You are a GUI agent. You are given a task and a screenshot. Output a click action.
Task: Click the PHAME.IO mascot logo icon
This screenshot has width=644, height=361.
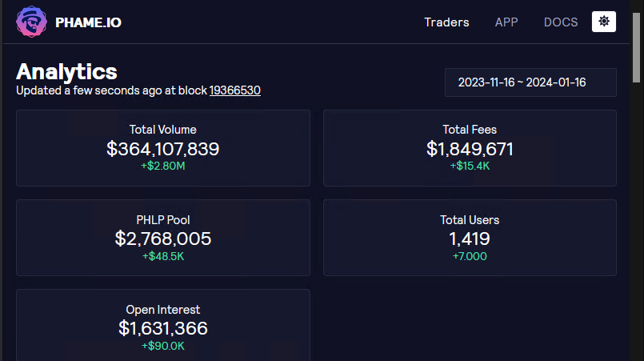31,22
